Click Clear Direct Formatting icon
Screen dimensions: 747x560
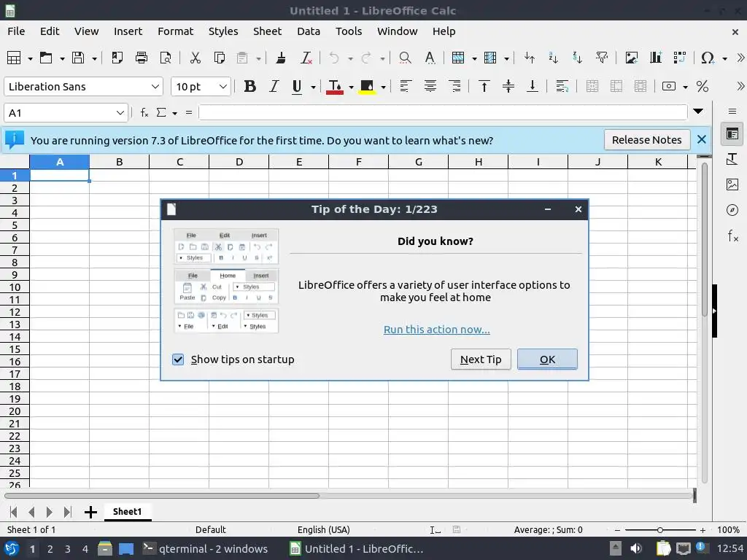point(306,58)
